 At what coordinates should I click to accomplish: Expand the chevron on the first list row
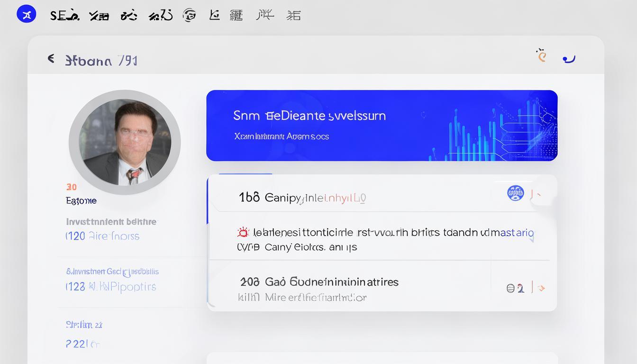point(539,194)
